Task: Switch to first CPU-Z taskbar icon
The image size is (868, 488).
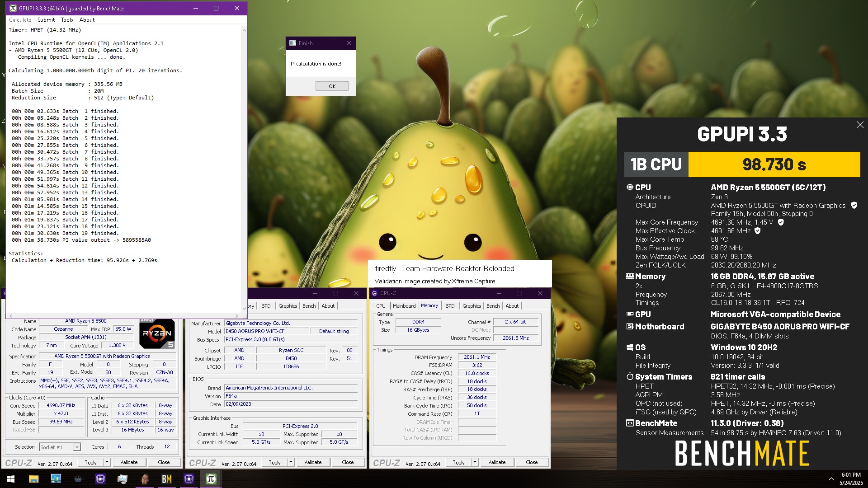Action: tap(100, 479)
